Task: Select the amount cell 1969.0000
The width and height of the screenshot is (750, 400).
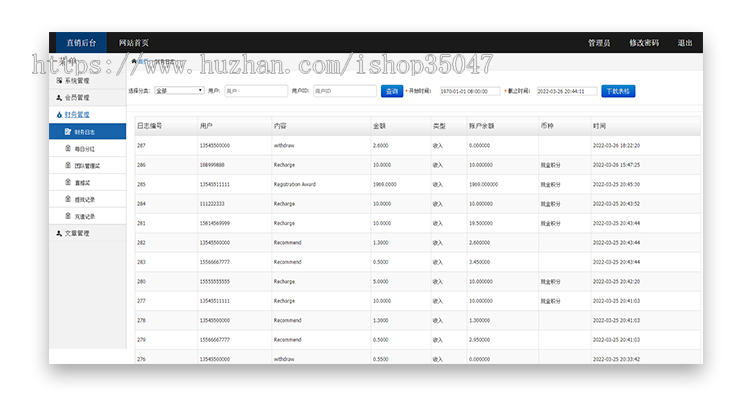Action: (385, 184)
